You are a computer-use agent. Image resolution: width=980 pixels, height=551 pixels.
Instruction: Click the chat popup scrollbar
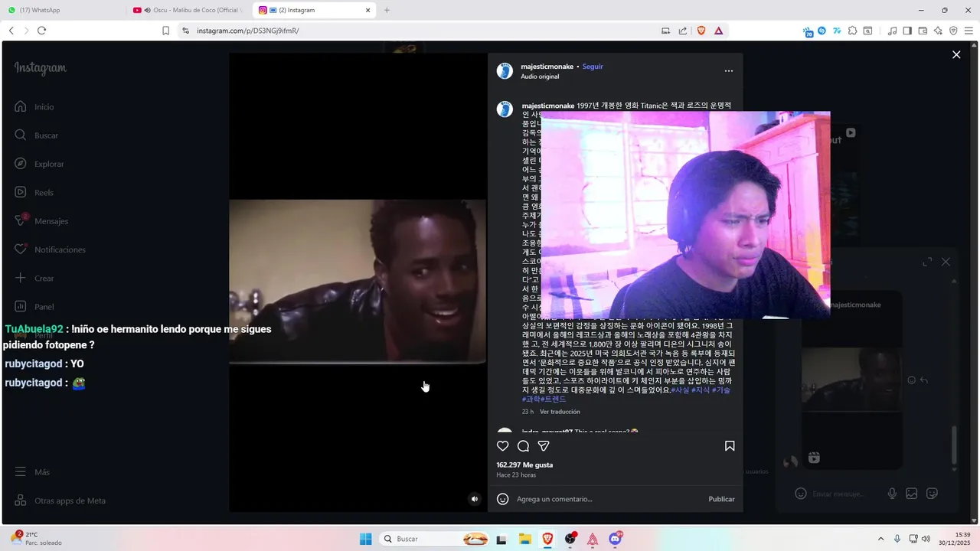coord(954,445)
